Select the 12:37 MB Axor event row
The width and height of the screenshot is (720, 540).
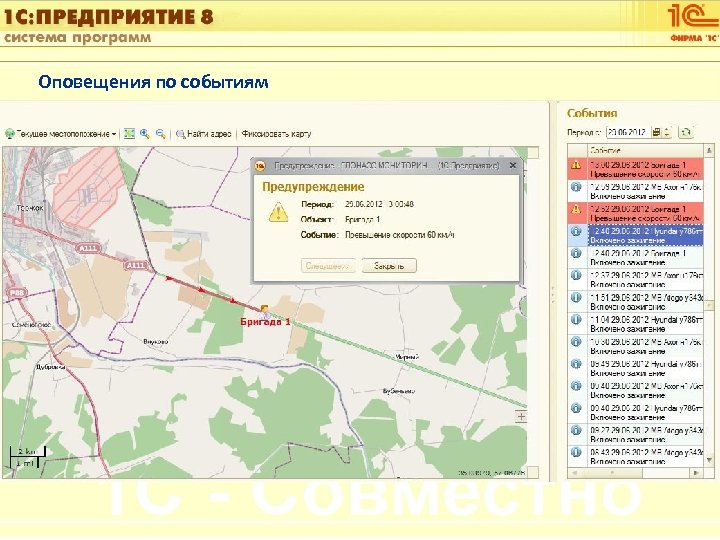[x=635, y=279]
